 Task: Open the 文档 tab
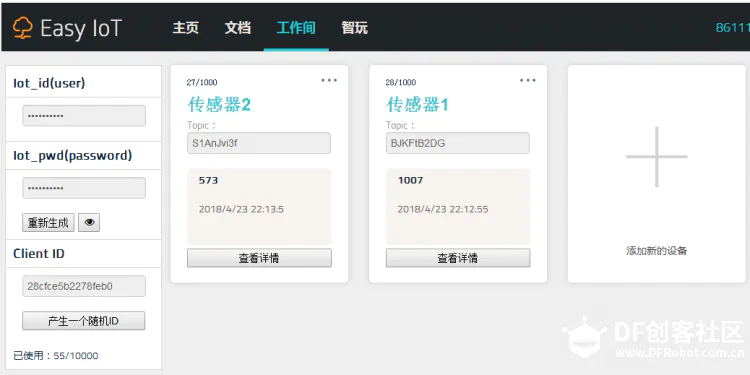(238, 28)
